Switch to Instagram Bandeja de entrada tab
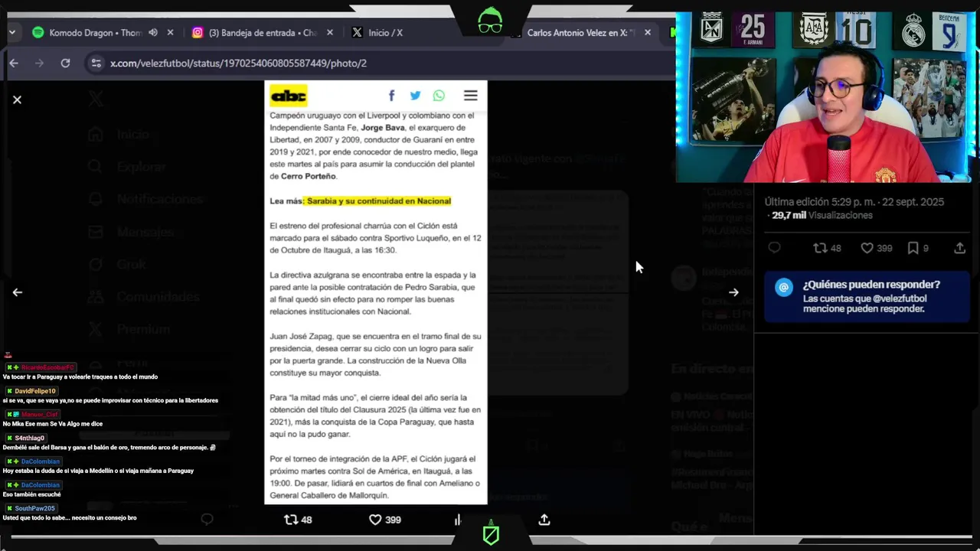The image size is (980, 551). pos(262,33)
